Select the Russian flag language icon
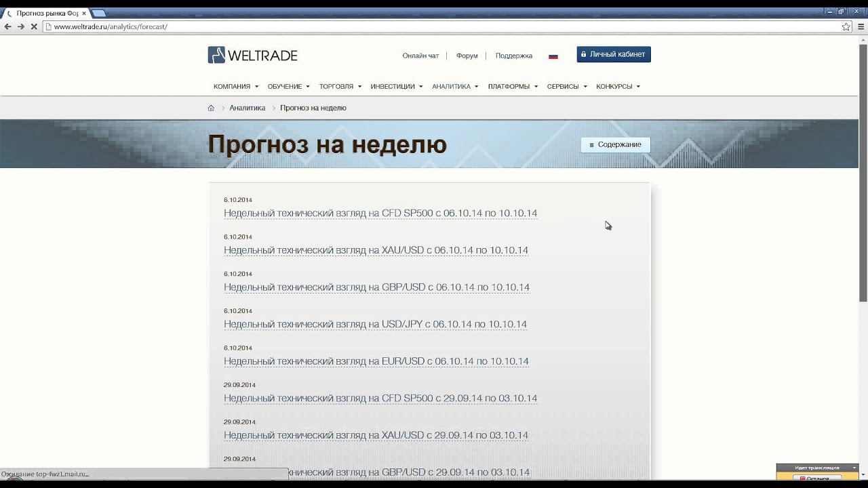This screenshot has height=488, width=868. [x=553, y=56]
